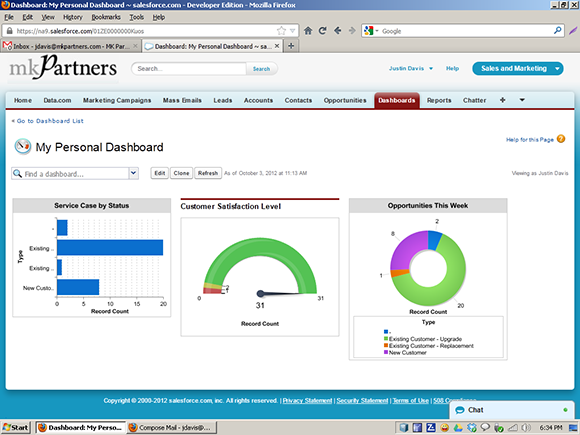Open a new browser tab with plus icon
The height and width of the screenshot is (435, 580).
[x=291, y=46]
